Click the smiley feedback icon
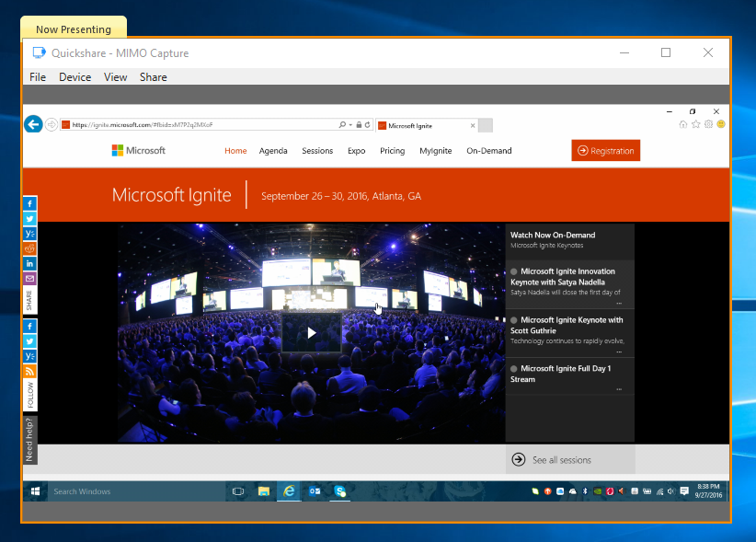The height and width of the screenshot is (542, 756). [721, 124]
